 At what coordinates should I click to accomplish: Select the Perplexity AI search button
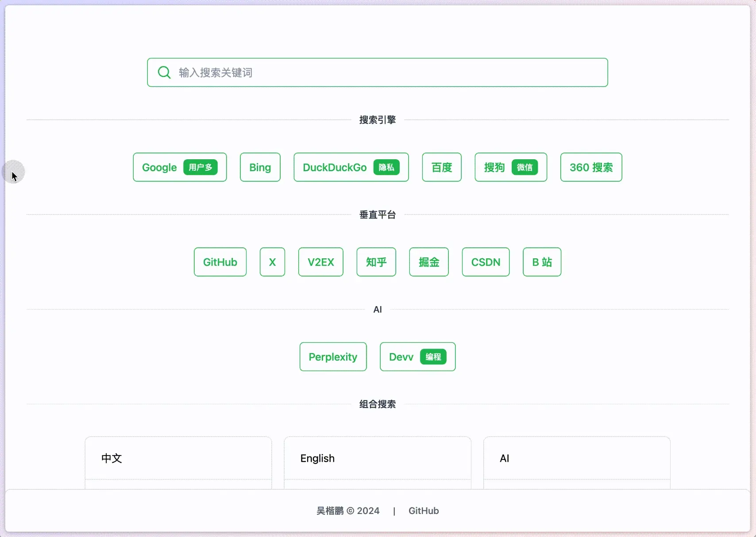point(333,357)
